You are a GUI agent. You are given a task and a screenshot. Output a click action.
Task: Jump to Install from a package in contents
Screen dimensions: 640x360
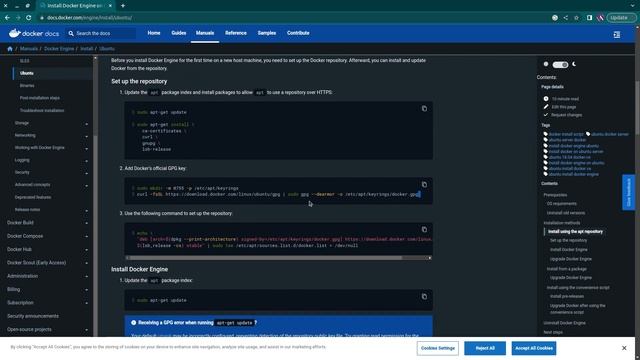click(x=567, y=269)
